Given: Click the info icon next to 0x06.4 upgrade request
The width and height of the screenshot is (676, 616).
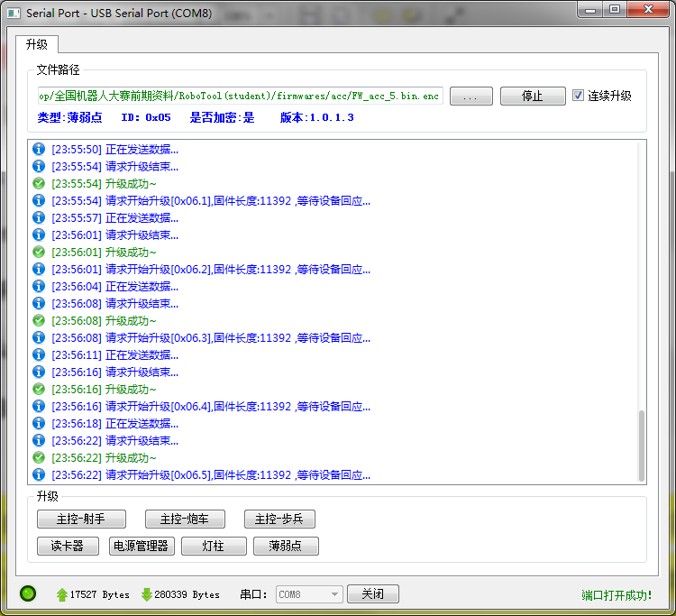Looking at the screenshot, I should (39, 406).
